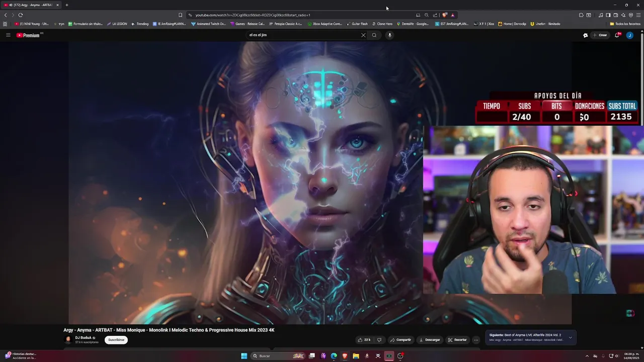Bookmark this page with the bookmark icon
Viewport: 644px width, 362px height.
click(x=180, y=15)
